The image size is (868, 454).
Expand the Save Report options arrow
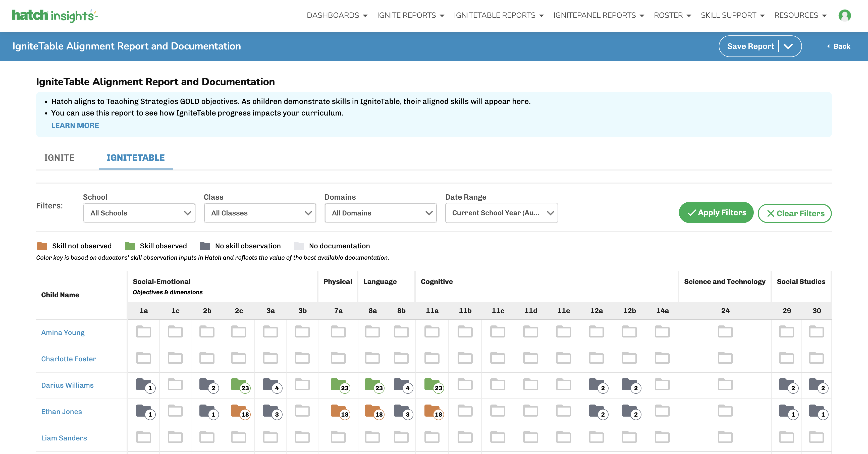tap(788, 46)
